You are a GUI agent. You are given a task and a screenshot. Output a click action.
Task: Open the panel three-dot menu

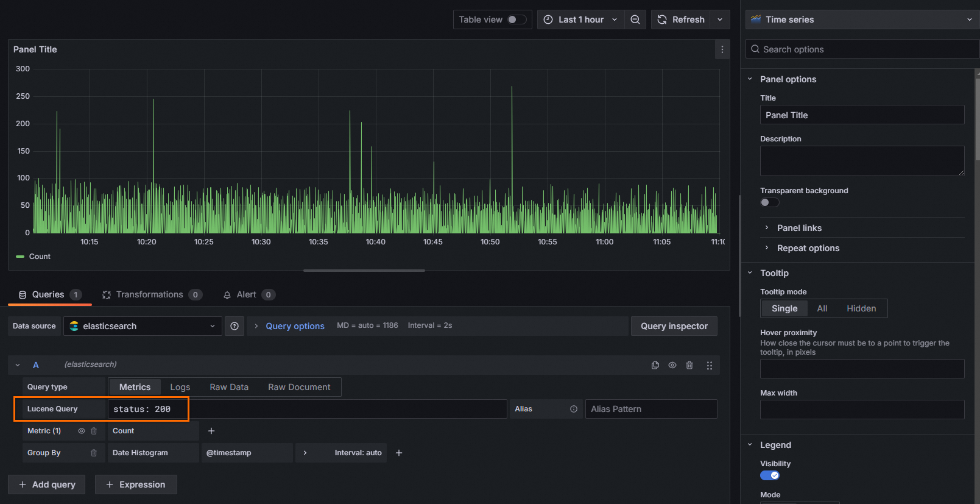[722, 49]
